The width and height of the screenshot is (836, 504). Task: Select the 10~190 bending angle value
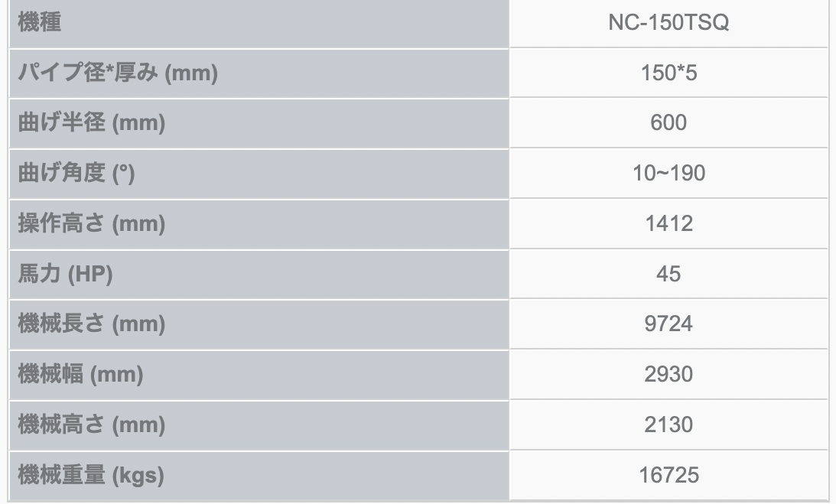pos(668,174)
